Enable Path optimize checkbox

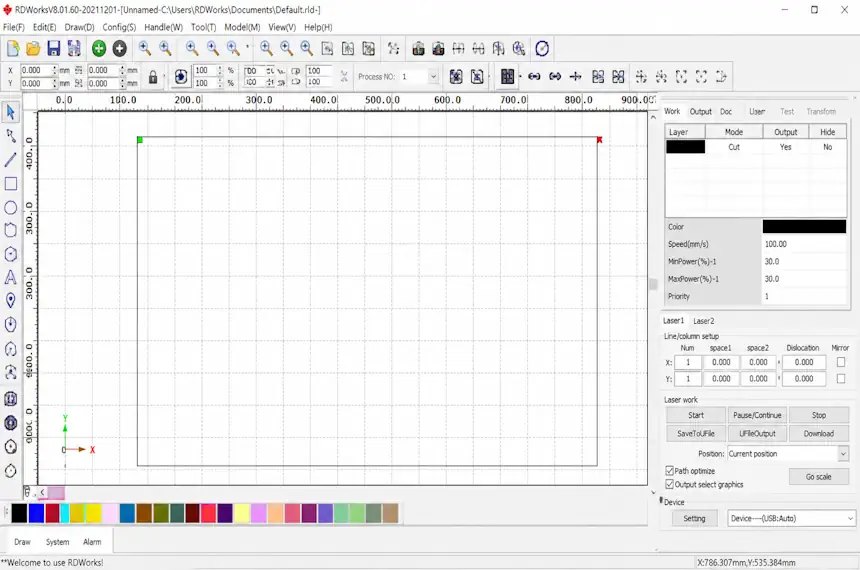pos(669,471)
